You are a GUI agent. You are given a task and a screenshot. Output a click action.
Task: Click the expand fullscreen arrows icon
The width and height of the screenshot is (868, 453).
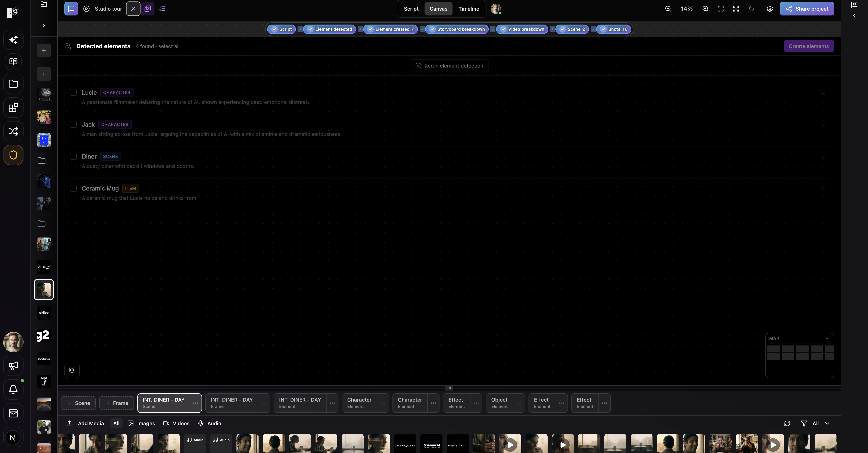click(736, 9)
